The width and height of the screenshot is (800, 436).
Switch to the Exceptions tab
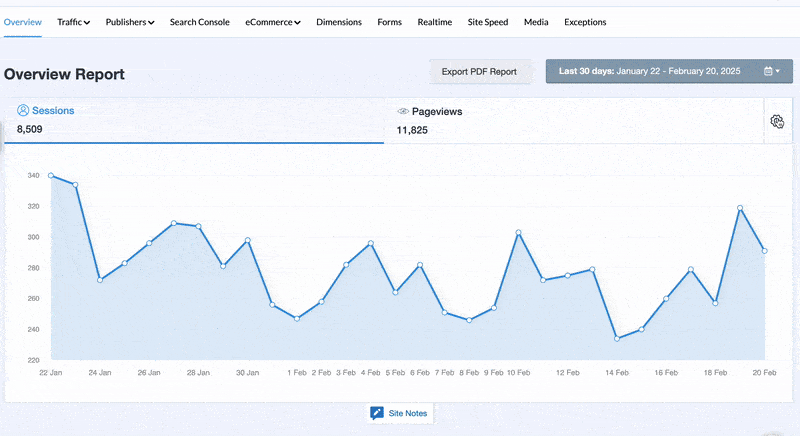coord(585,22)
